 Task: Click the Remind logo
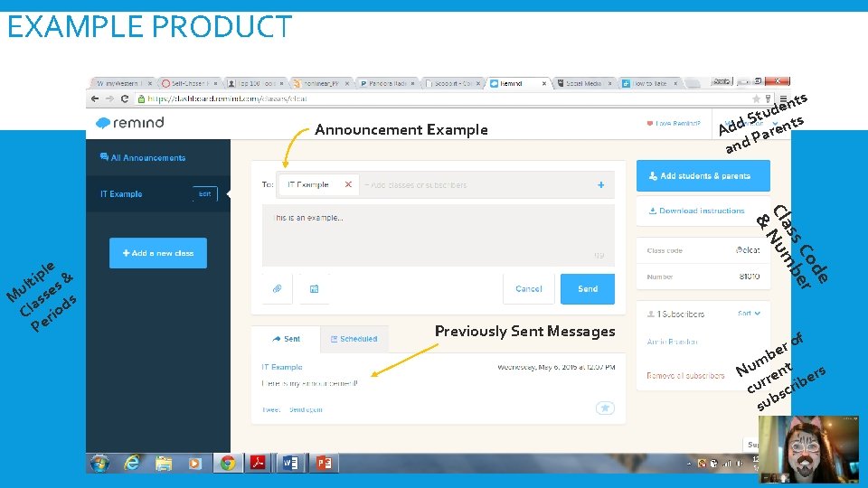(130, 123)
